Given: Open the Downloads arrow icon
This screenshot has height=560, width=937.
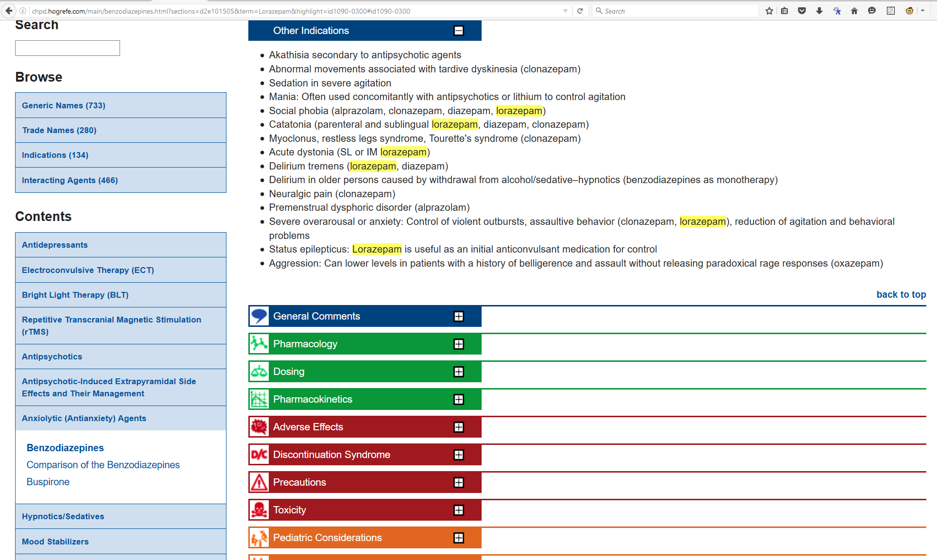Looking at the screenshot, I should pyautogui.click(x=819, y=11).
